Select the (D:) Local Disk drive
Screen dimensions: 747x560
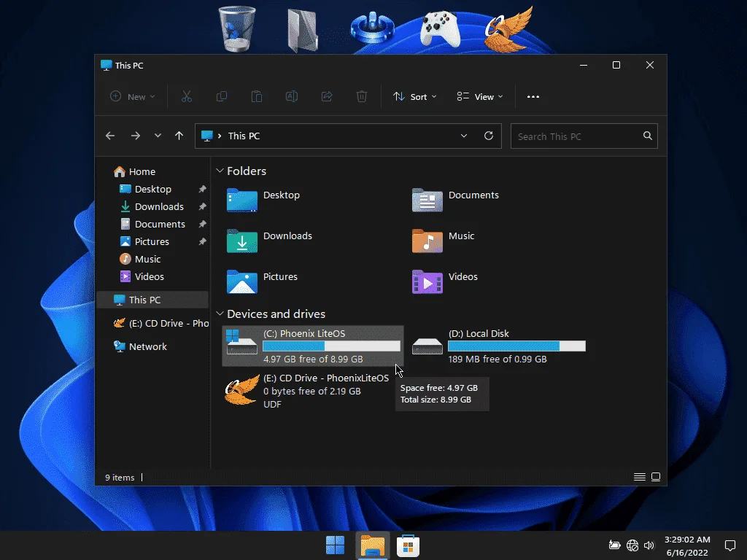pyautogui.click(x=498, y=346)
